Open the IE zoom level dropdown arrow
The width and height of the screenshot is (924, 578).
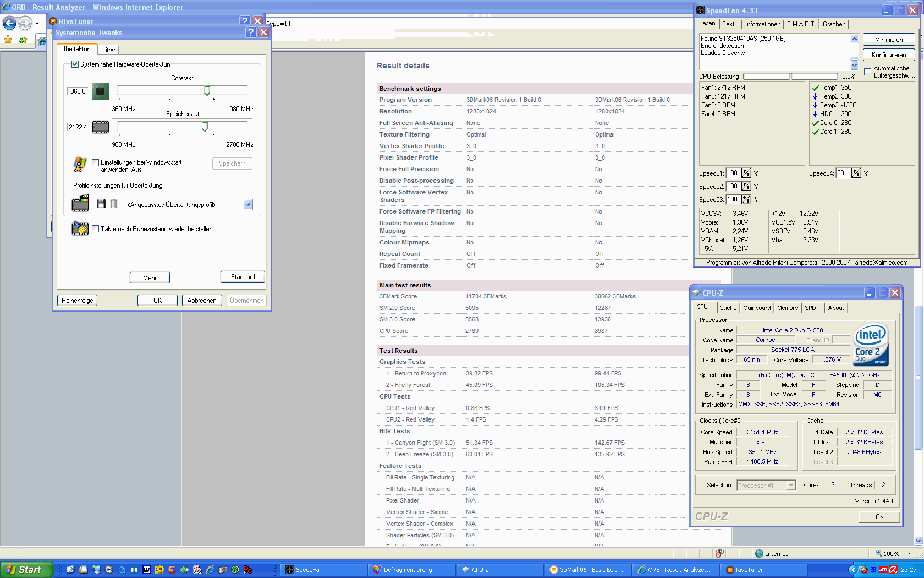tap(909, 554)
